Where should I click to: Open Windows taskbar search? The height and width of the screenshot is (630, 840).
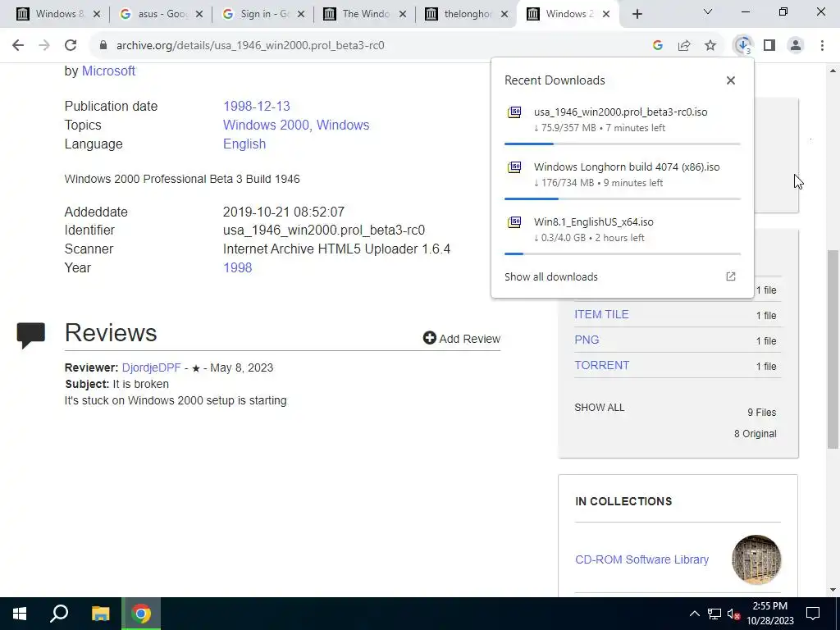(x=59, y=614)
